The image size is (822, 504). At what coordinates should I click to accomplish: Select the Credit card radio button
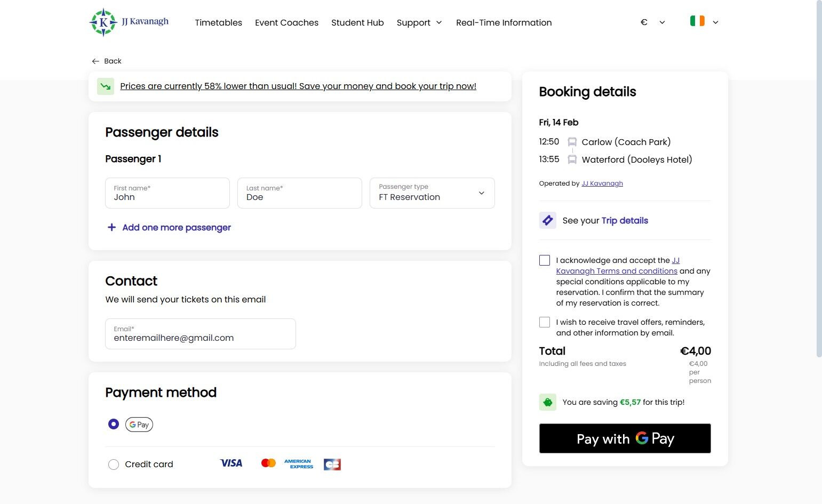[114, 465]
